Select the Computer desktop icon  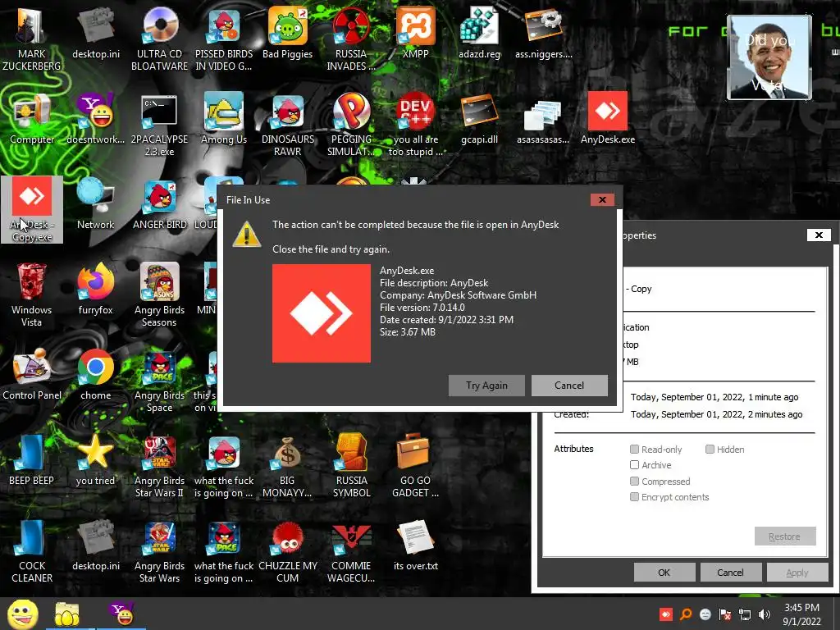pyautogui.click(x=32, y=119)
